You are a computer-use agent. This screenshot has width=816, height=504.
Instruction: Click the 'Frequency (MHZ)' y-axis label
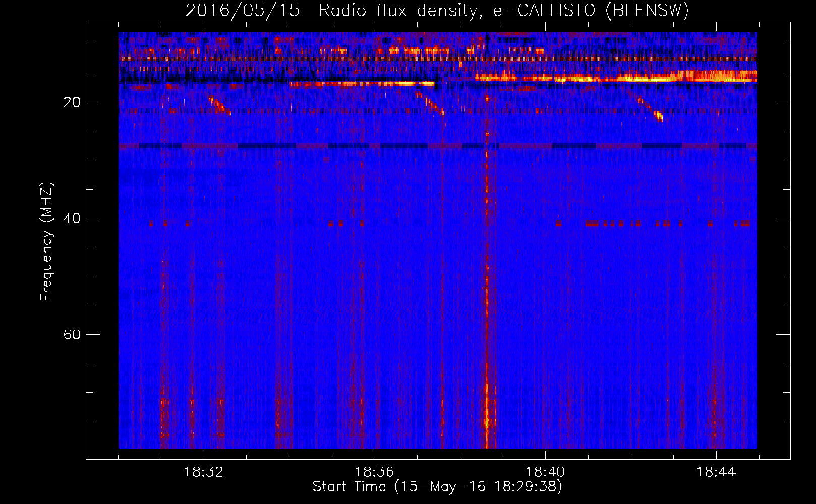tap(46, 242)
